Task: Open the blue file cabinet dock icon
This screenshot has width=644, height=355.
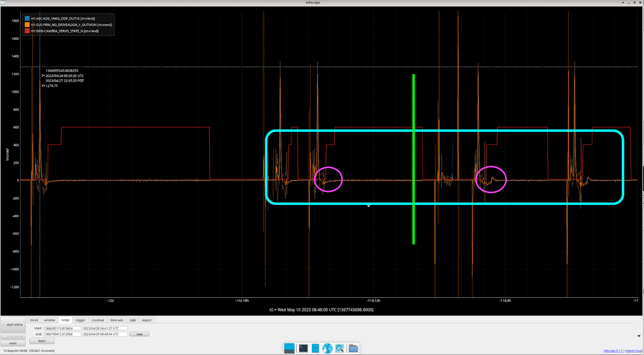Action: coord(315,348)
